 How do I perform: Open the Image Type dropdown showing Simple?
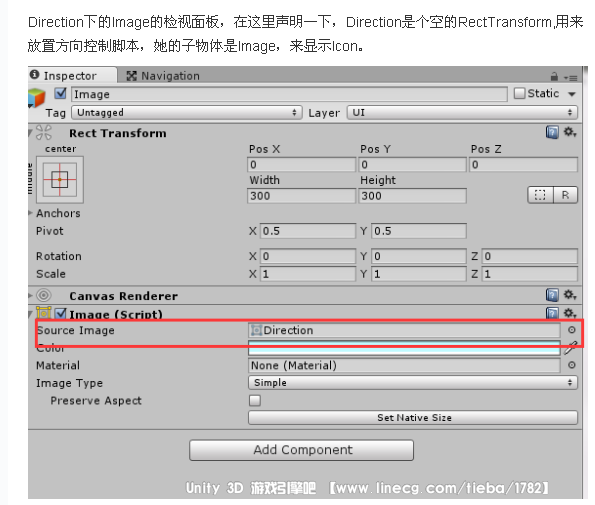tap(413, 383)
